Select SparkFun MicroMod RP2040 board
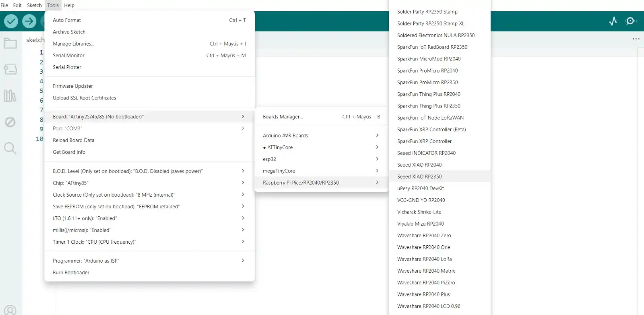 [440, 59]
